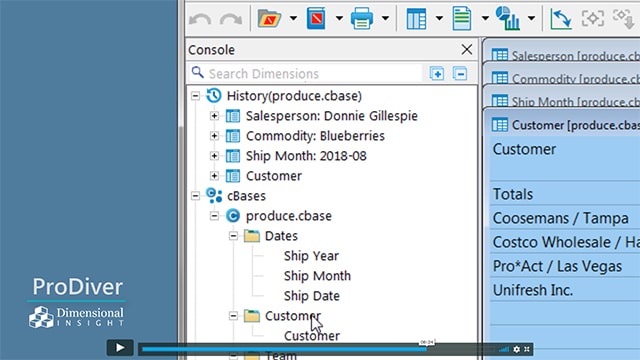The width and height of the screenshot is (640, 360).
Task: Click table icon beside Commodity: Blueberries
Action: 233,136
